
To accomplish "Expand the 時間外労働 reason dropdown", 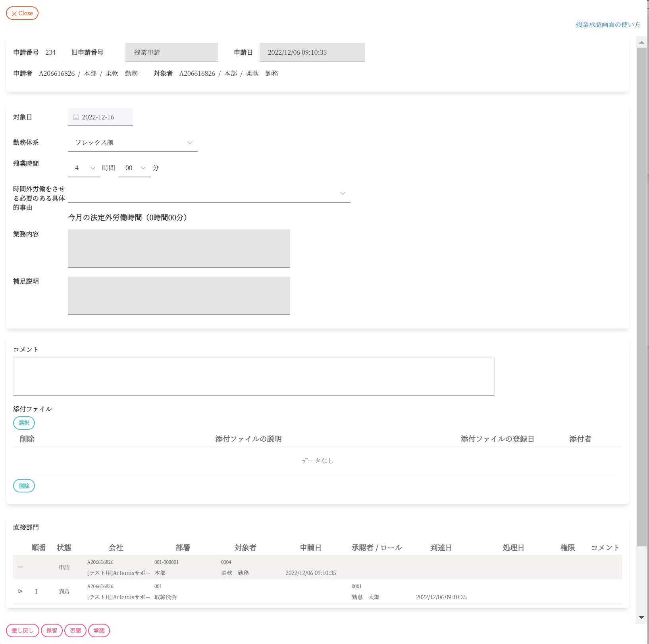I will [209, 193].
